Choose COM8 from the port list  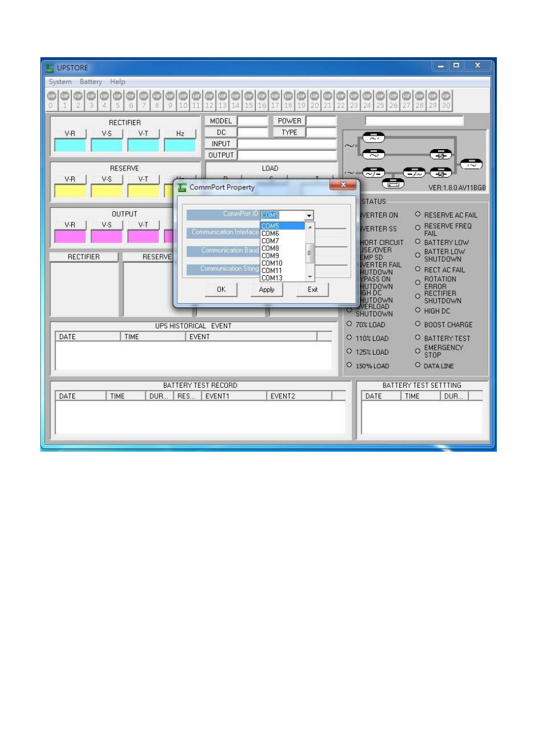tap(283, 248)
